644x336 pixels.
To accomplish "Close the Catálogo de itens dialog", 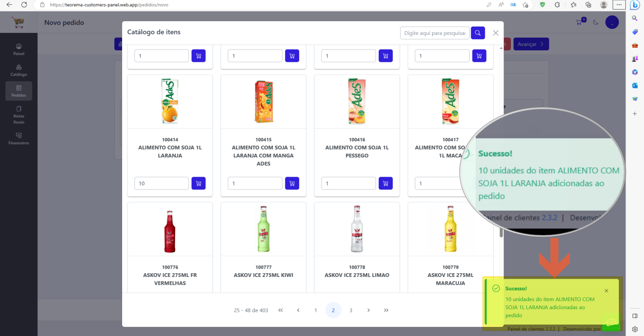I will 495,33.
